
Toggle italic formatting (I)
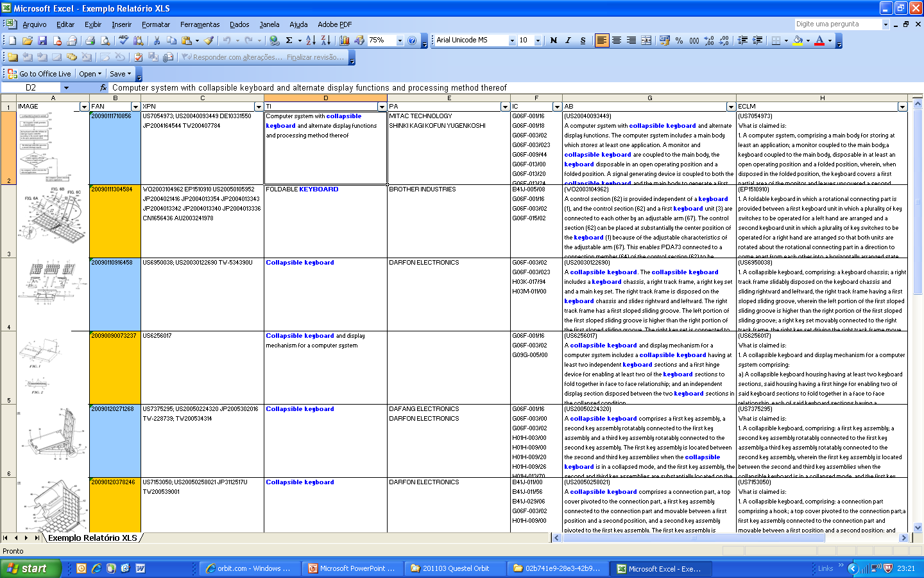[569, 40]
